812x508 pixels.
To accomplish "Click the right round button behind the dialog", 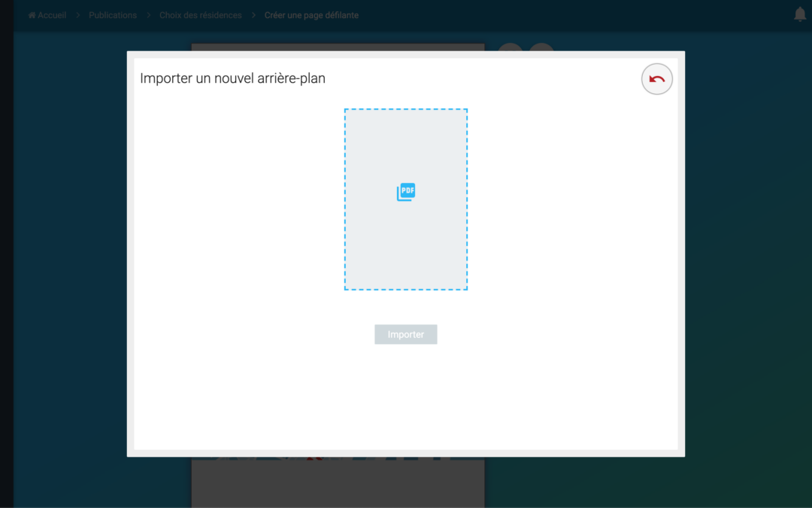I will click(541, 47).
